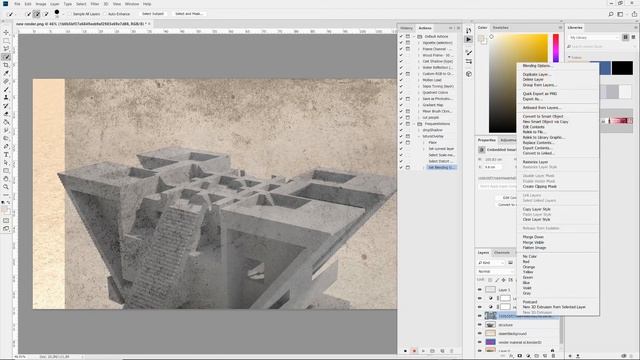Click the black swatch in Libraries
640x360 pixels.
622,68
